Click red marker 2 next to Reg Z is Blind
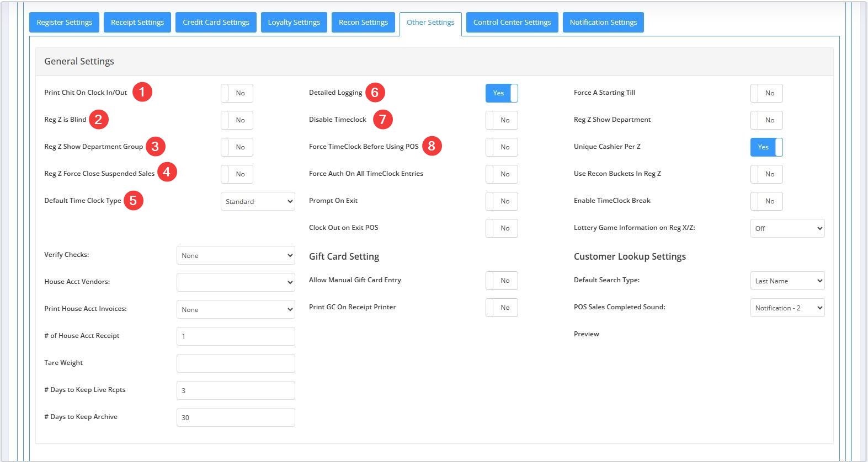 (x=98, y=119)
